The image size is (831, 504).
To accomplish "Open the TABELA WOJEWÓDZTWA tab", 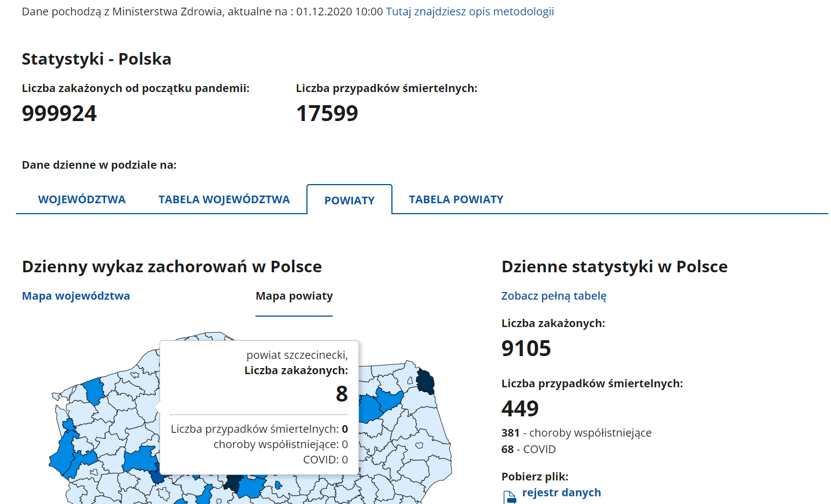I will [224, 199].
